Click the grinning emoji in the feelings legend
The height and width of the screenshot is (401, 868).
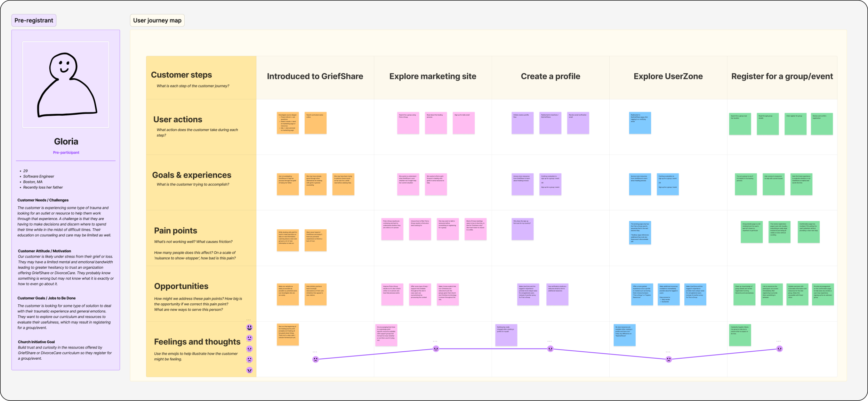[x=249, y=327]
